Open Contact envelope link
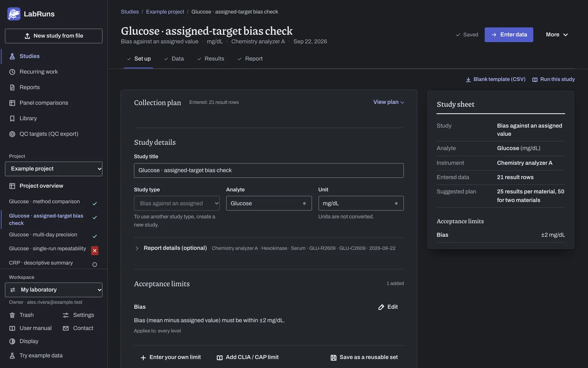The height and width of the screenshot is (368, 588). [78, 328]
